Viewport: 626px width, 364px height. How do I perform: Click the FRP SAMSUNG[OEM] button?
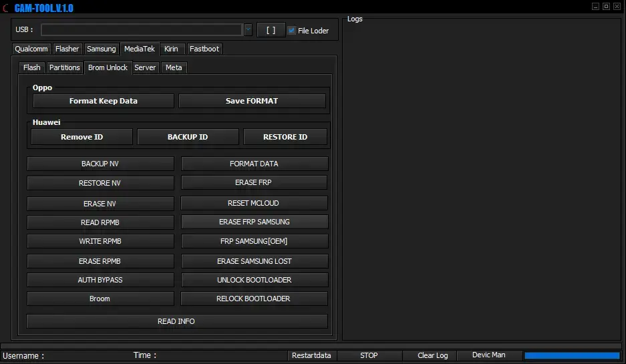click(255, 241)
